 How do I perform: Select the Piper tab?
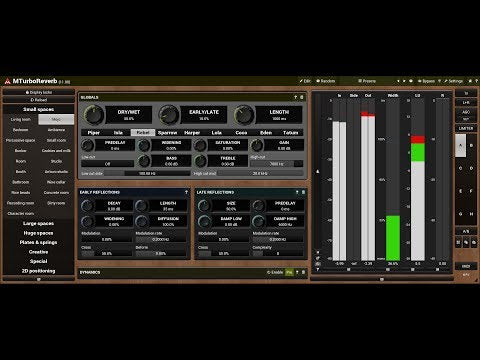click(x=94, y=133)
